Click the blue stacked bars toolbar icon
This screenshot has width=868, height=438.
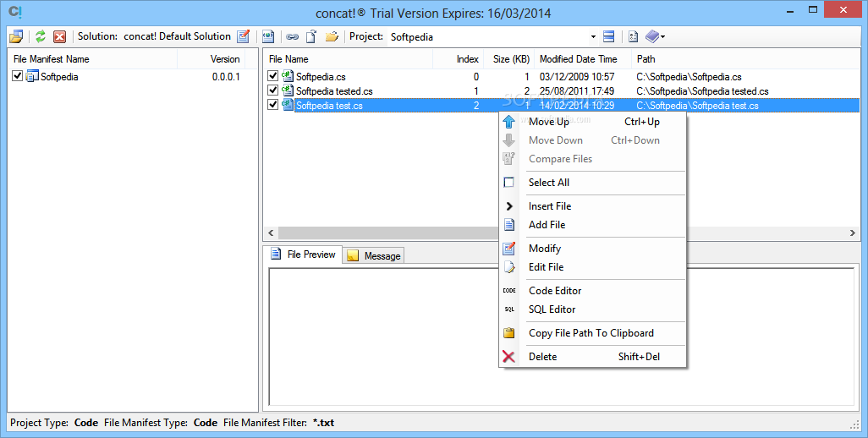tap(608, 36)
